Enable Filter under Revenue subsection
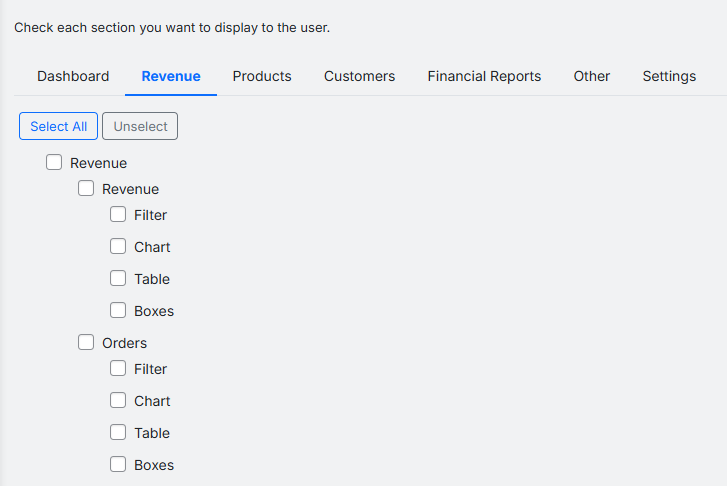 (118, 215)
